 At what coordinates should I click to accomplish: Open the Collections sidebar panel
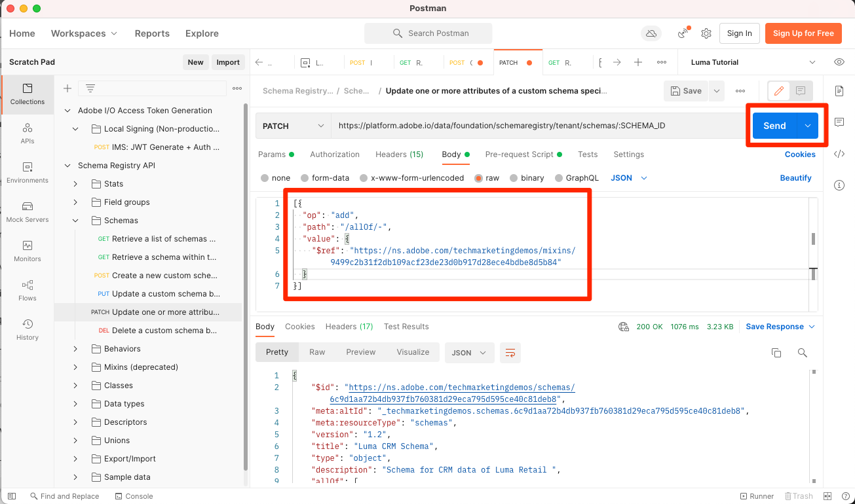tap(28, 94)
